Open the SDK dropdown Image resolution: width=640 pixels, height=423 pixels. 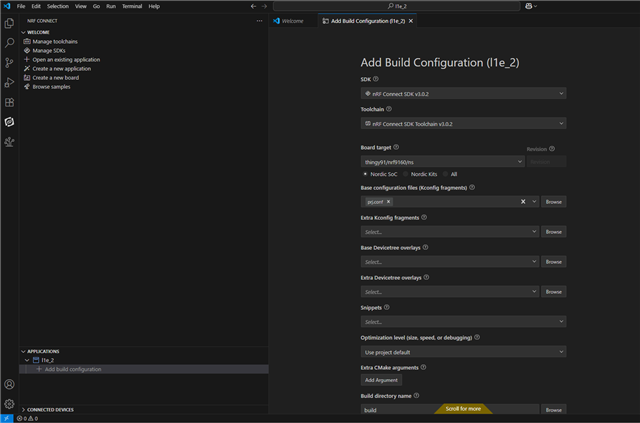tap(463, 94)
